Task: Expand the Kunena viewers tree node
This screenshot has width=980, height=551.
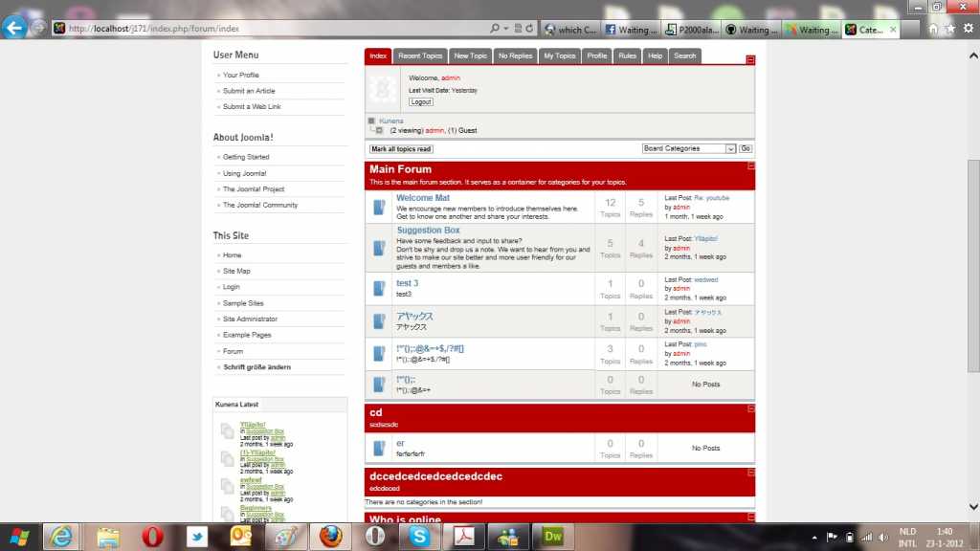Action: click(379, 130)
